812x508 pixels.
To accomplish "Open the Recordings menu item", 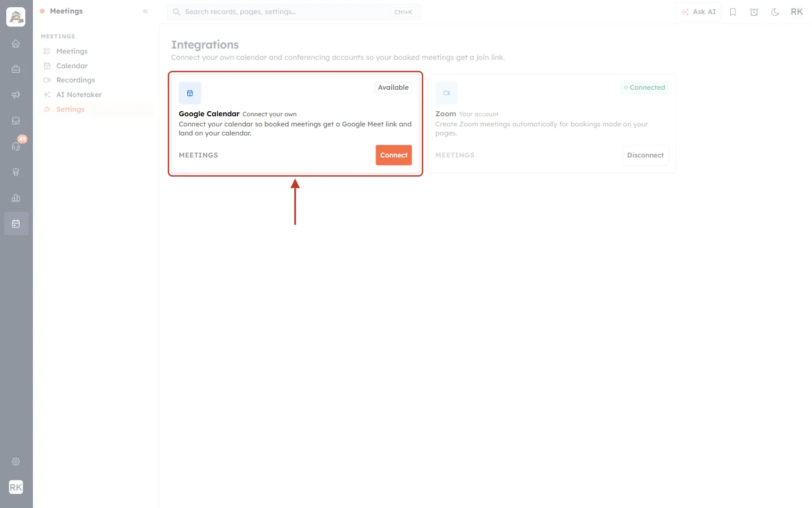I will pos(97,80).
